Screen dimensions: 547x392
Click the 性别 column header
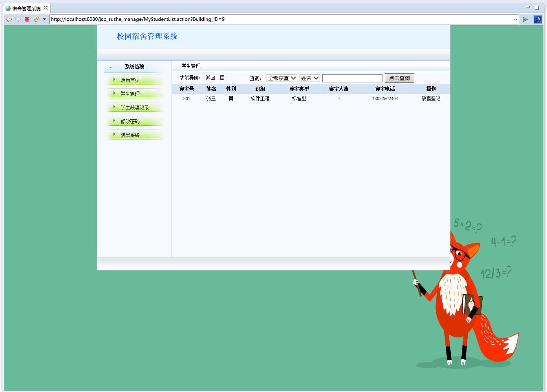click(231, 89)
